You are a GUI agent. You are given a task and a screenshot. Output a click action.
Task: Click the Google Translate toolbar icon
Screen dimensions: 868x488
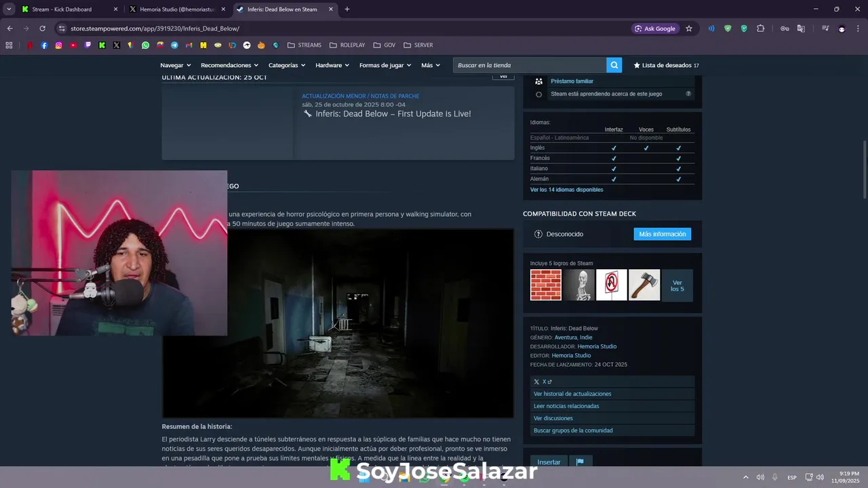pyautogui.click(x=801, y=28)
